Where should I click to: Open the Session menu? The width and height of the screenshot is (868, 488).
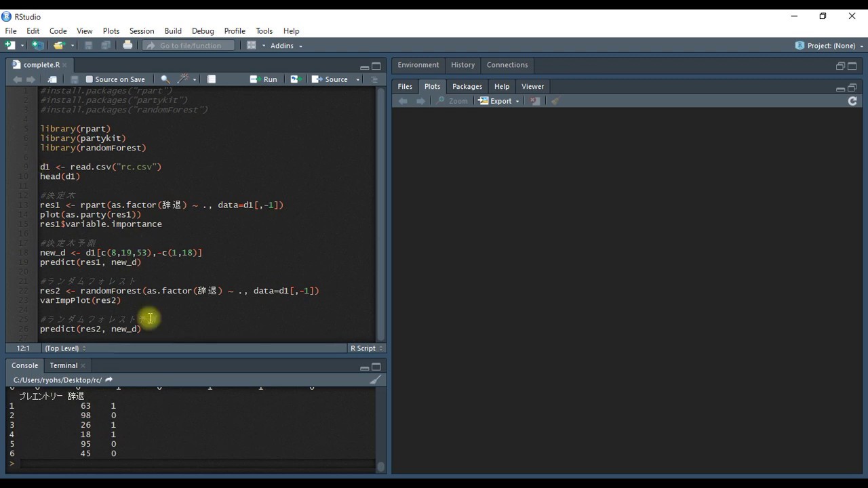pyautogui.click(x=142, y=31)
